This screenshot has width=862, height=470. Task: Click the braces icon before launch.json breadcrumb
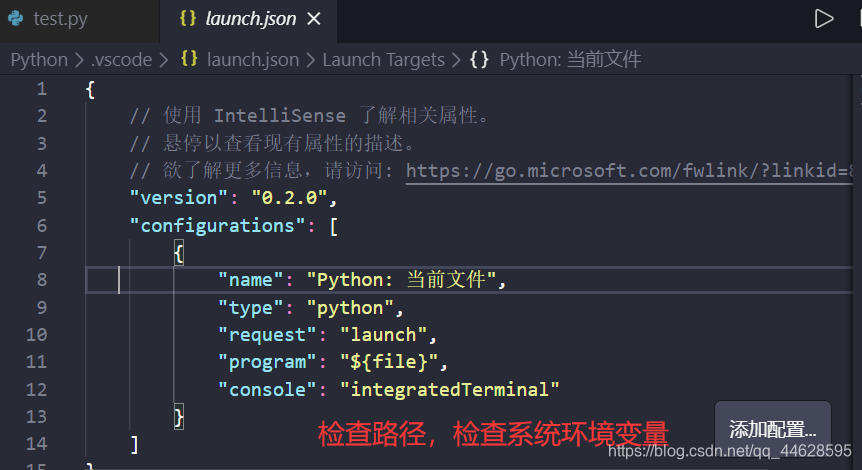click(x=189, y=59)
